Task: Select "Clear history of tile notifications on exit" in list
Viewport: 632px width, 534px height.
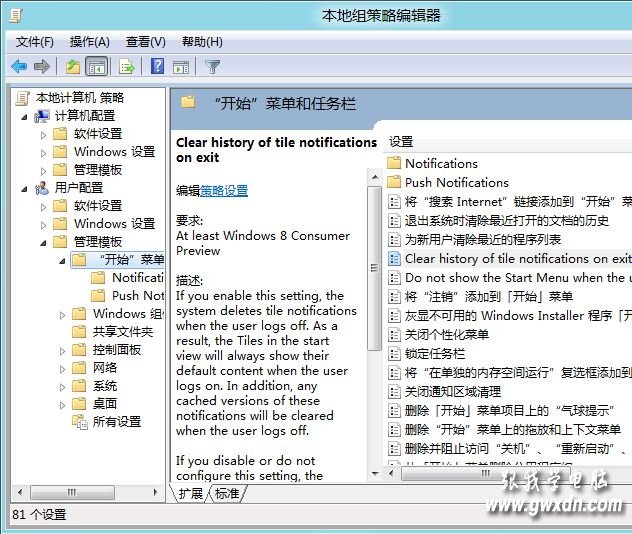Action: 518,258
